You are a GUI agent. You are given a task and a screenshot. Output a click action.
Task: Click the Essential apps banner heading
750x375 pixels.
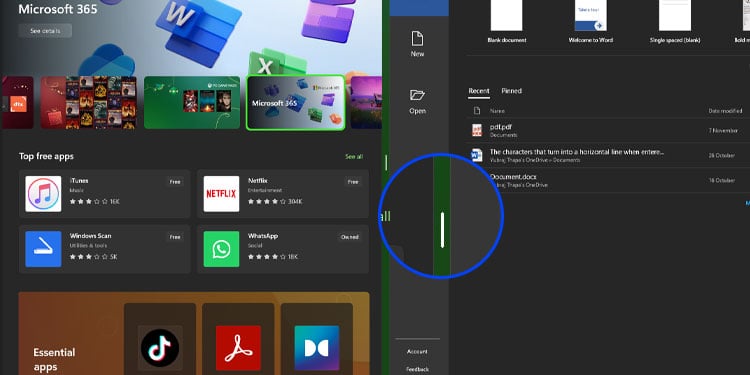(x=54, y=360)
